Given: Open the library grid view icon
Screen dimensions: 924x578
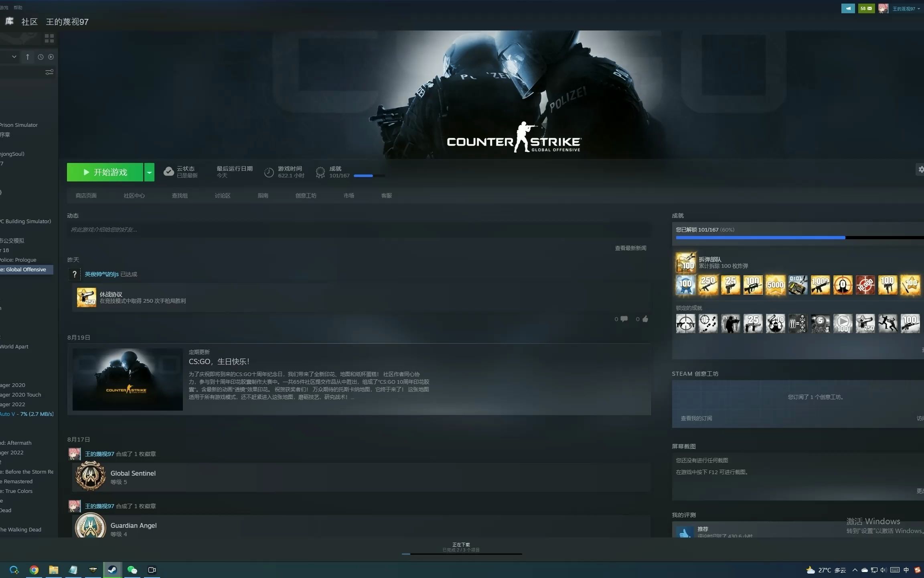Looking at the screenshot, I should tap(49, 38).
